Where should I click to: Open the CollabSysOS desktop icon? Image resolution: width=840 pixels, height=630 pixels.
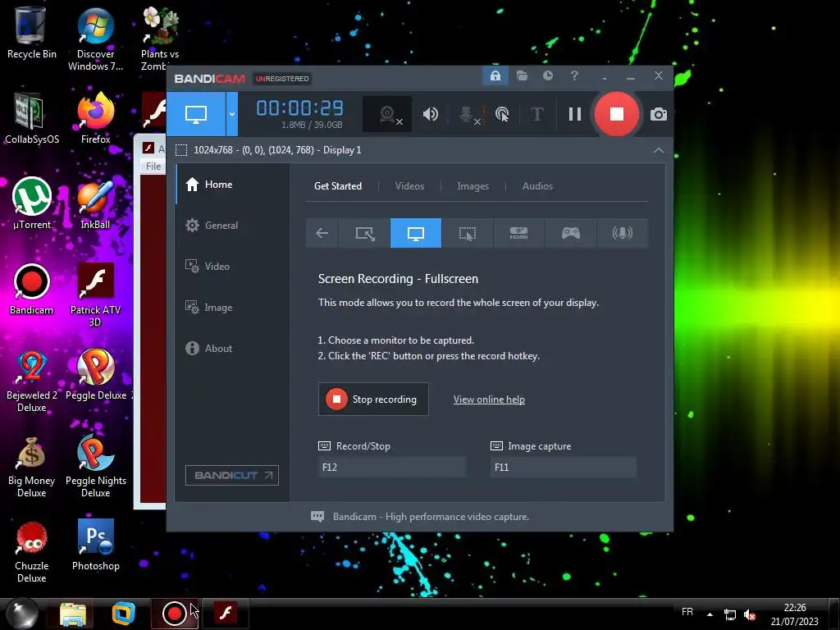[x=32, y=118]
